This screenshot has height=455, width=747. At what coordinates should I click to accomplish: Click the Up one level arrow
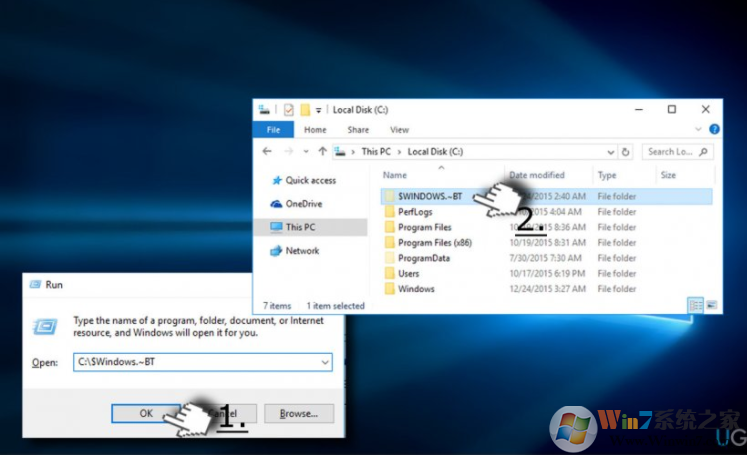pos(322,152)
